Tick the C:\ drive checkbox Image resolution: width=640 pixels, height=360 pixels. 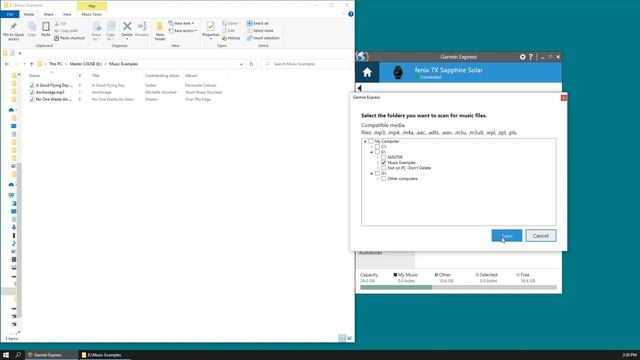click(377, 147)
